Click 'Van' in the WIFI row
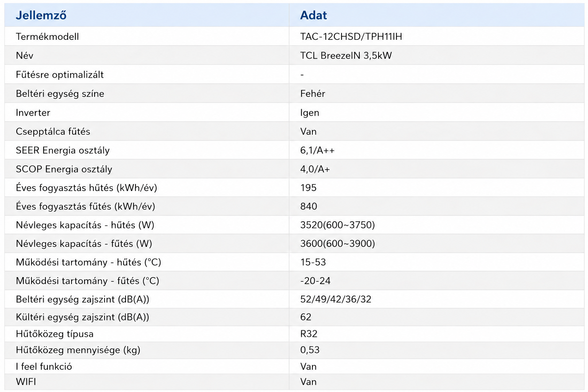The image size is (588, 392). pyautogui.click(x=309, y=382)
